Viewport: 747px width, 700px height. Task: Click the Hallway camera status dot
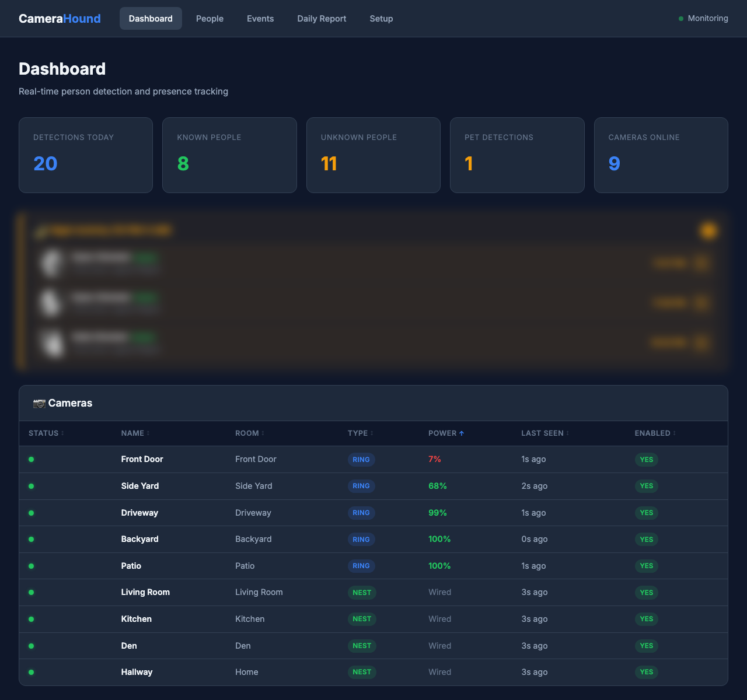click(32, 673)
